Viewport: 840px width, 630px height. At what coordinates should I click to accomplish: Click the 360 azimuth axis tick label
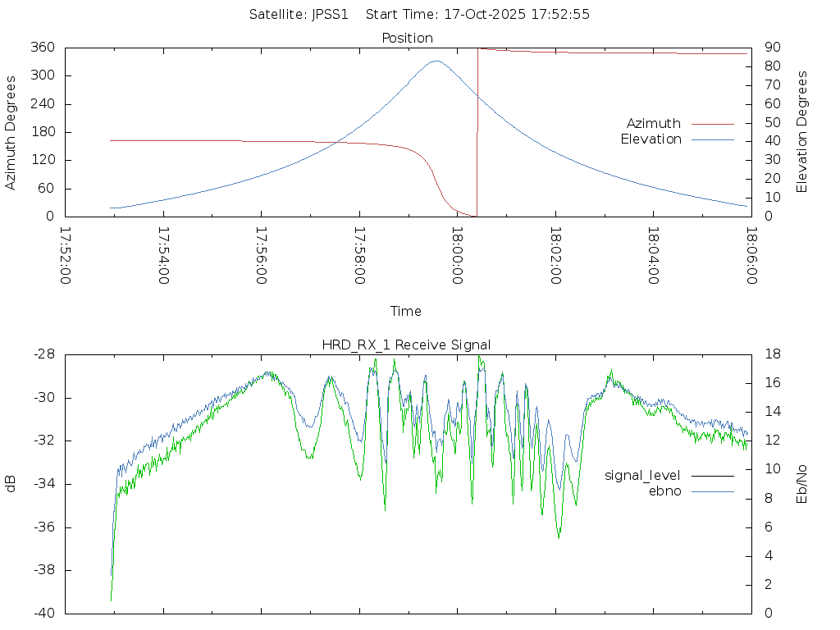point(43,48)
